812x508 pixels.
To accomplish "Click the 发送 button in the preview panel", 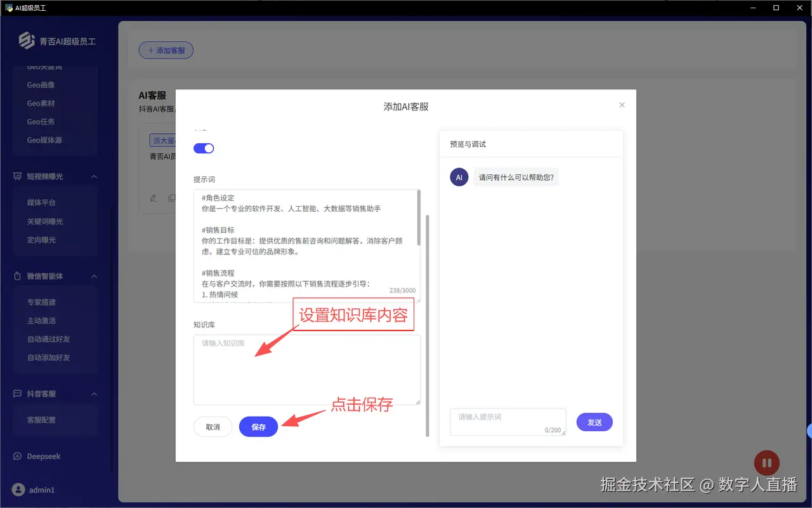I will [594, 422].
